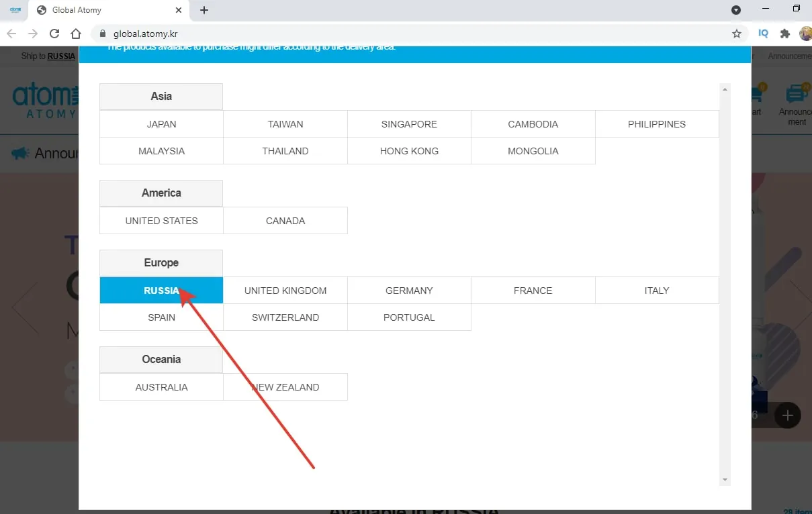Click the address bar URL field

point(403,34)
